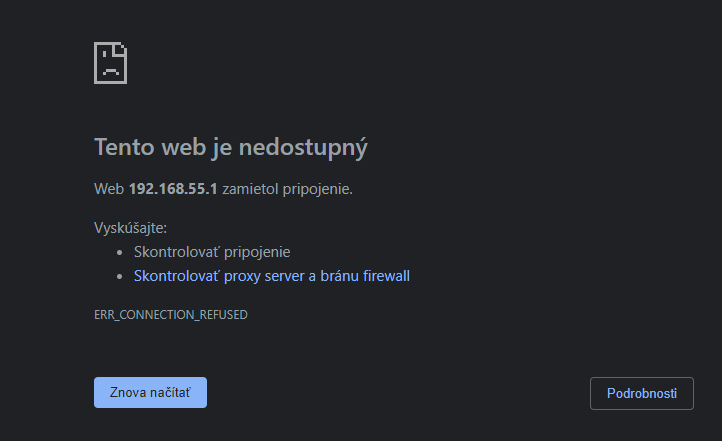The image size is (722, 441).
Task: Click the "Vyskúšajte:" label
Action: point(130,228)
